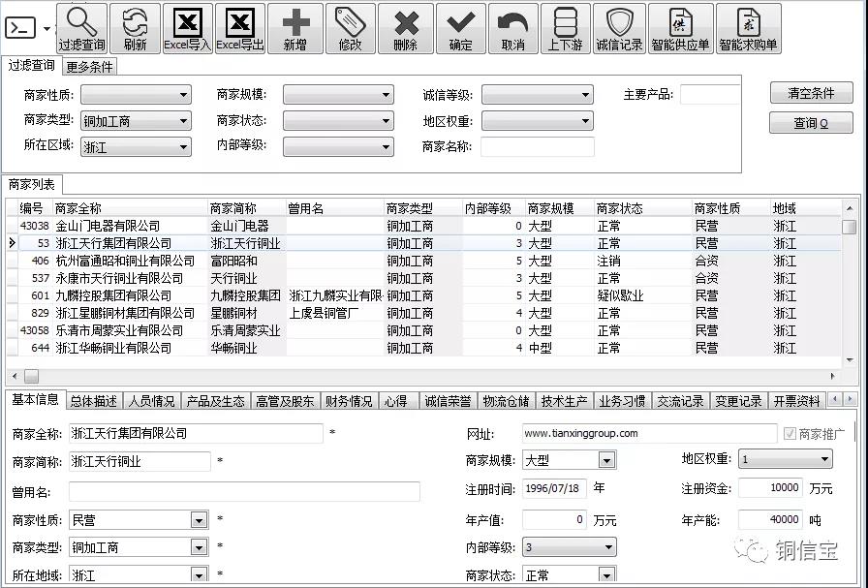This screenshot has height=588, width=868.
Task: Click the 商家名称 filter input field
Action: (538, 147)
